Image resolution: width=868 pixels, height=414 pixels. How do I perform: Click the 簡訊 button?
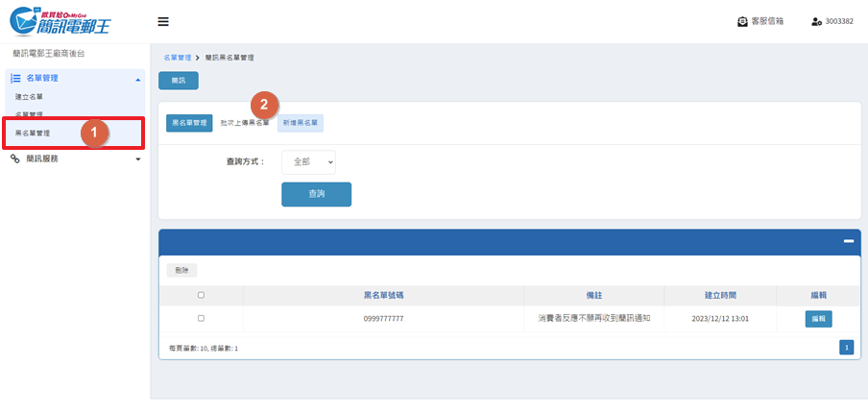[x=179, y=81]
